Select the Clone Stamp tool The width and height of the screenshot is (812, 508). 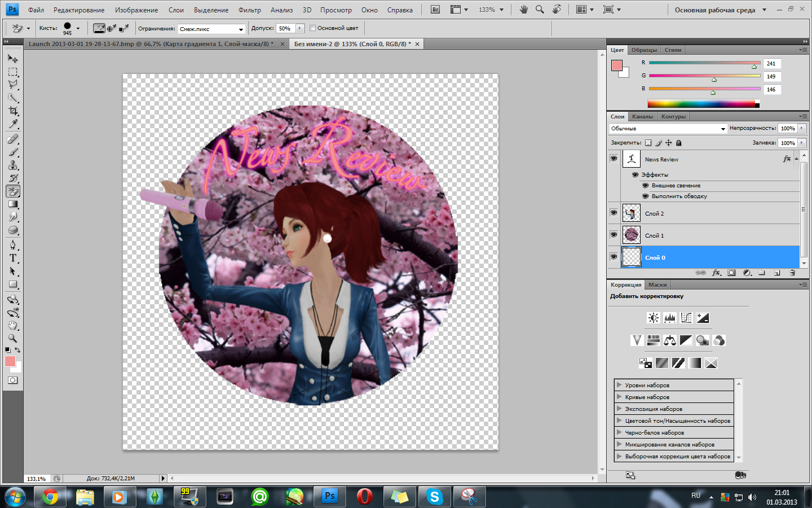click(x=13, y=165)
